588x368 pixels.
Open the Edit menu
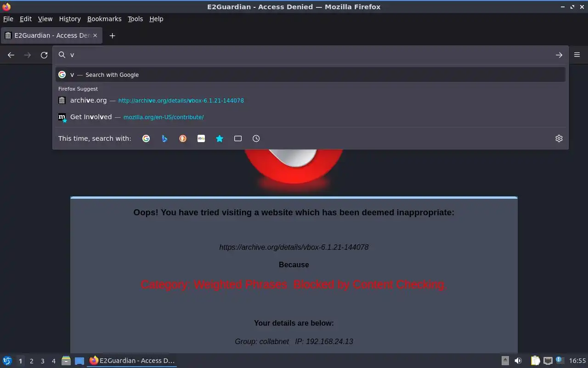pyautogui.click(x=26, y=19)
